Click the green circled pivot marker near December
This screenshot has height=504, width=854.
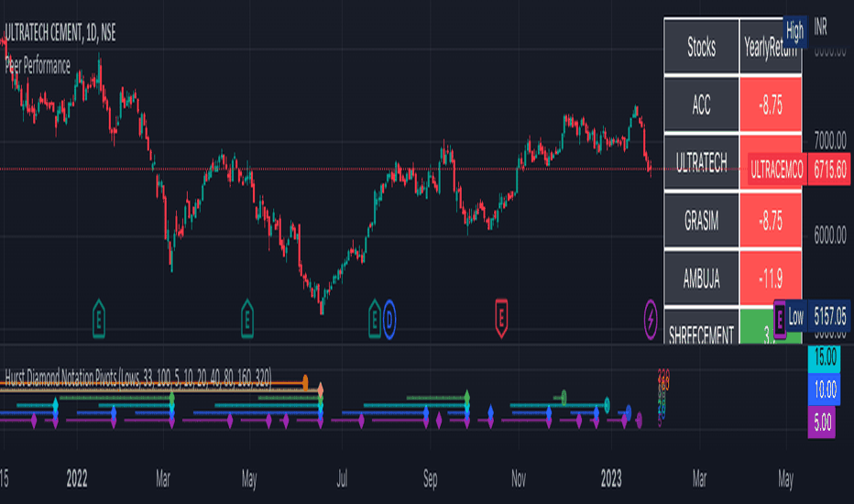(564, 398)
